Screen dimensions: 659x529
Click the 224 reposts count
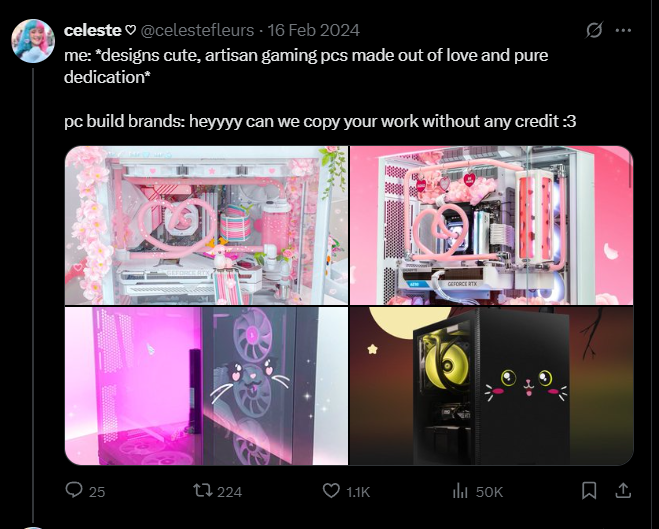[x=229, y=492]
